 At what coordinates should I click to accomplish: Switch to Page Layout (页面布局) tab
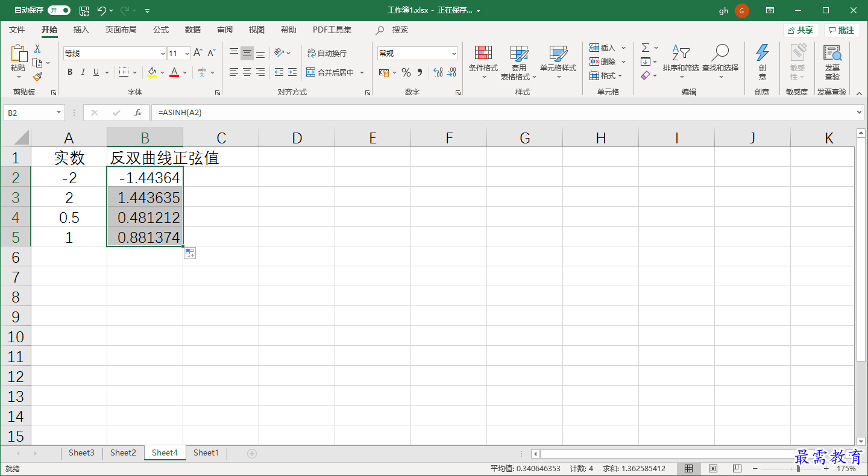pos(121,30)
